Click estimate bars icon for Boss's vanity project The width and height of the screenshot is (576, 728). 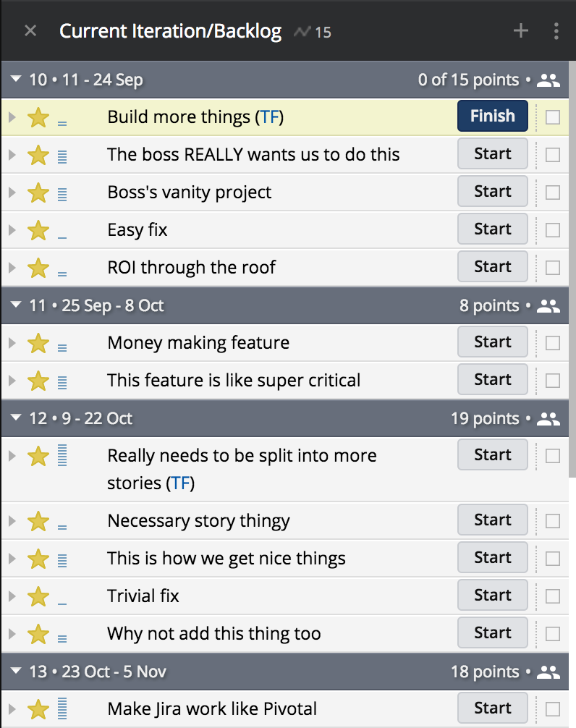(62, 193)
